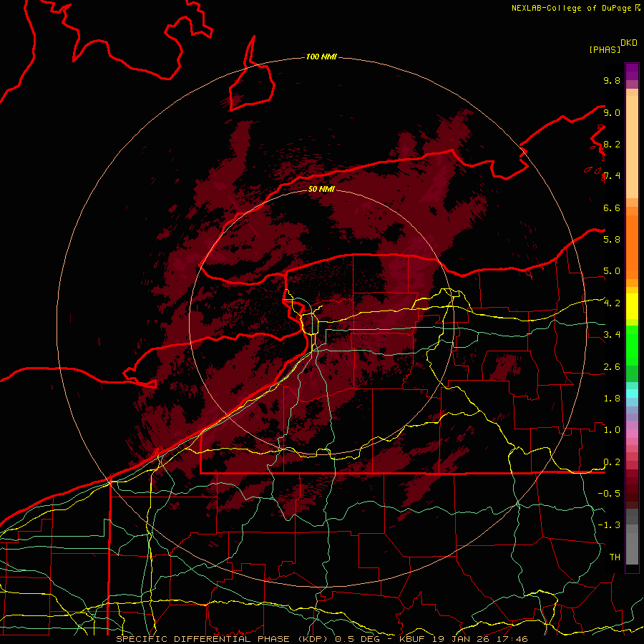Screen dimensions: 644x644
Task: Click the 5.8 scale value
Action: coord(612,239)
